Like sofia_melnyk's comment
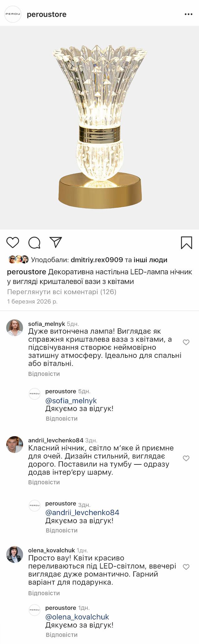Screen dimensions: 199x644 coord(186,342)
